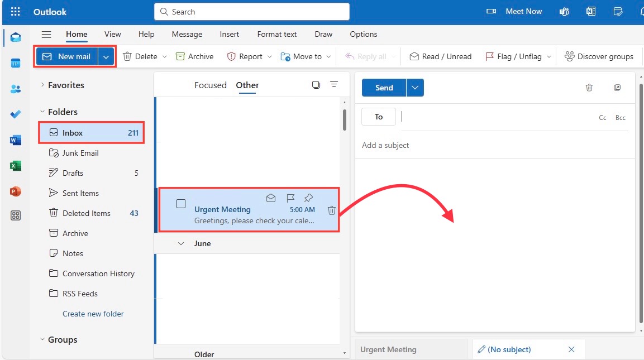Open the Delete dropdown arrow
This screenshot has height=360, width=644.
165,56
